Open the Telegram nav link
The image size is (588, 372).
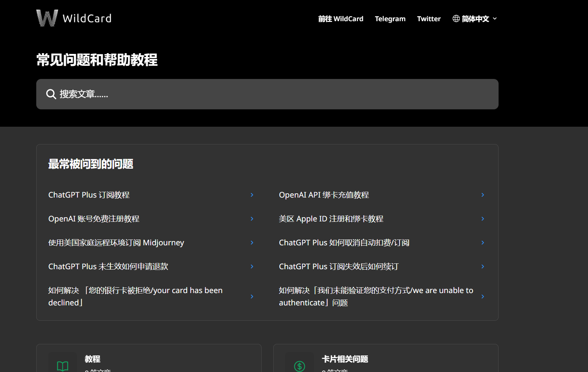coord(390,18)
